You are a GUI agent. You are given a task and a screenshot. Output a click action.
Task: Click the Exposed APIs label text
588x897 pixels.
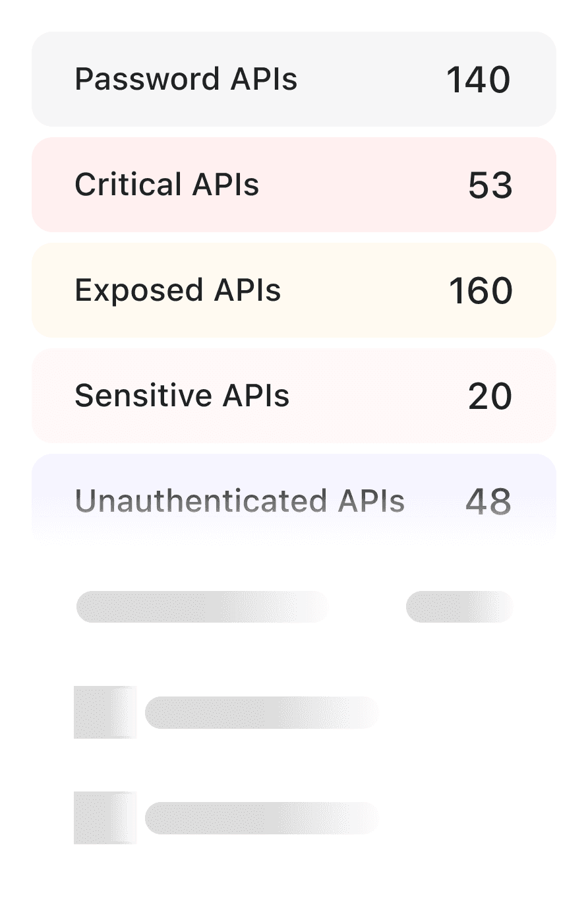178,290
